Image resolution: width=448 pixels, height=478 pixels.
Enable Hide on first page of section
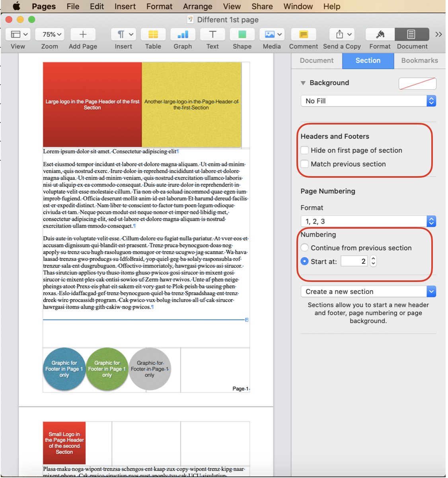point(305,150)
